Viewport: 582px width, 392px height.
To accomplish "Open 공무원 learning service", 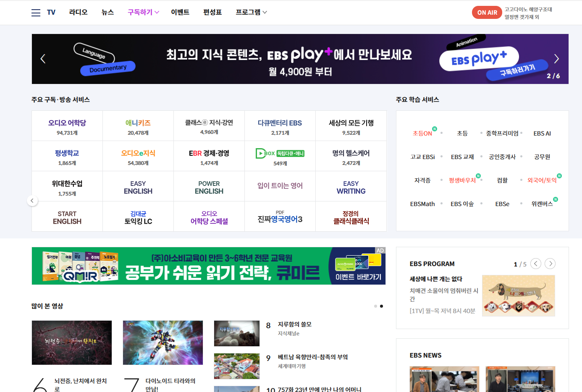I will click(542, 157).
